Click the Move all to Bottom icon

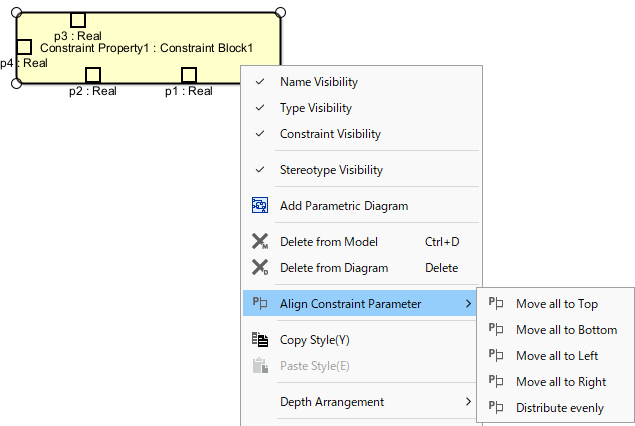(x=496, y=329)
